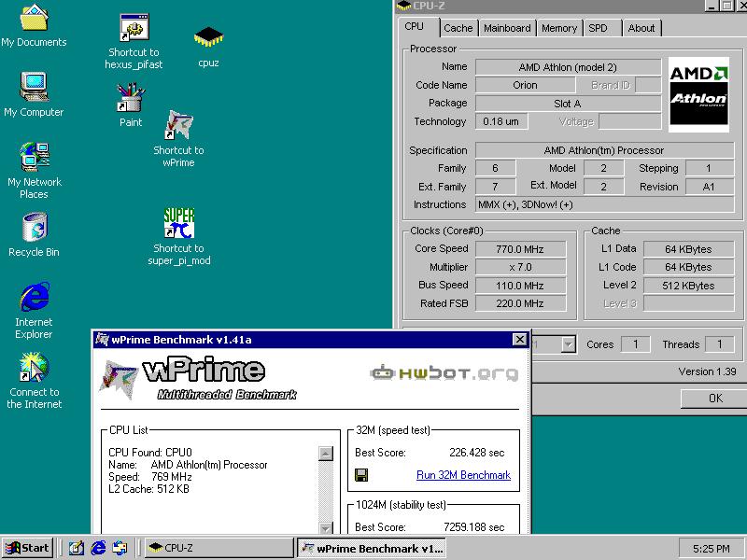
Task: Click the CPU-Z title bar chip icon
Action: [403, 6]
